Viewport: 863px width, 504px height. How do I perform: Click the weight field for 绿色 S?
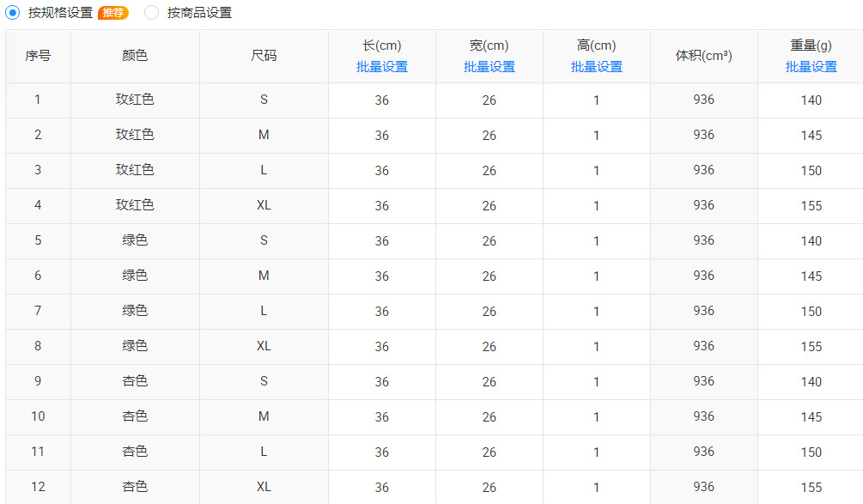pos(811,241)
